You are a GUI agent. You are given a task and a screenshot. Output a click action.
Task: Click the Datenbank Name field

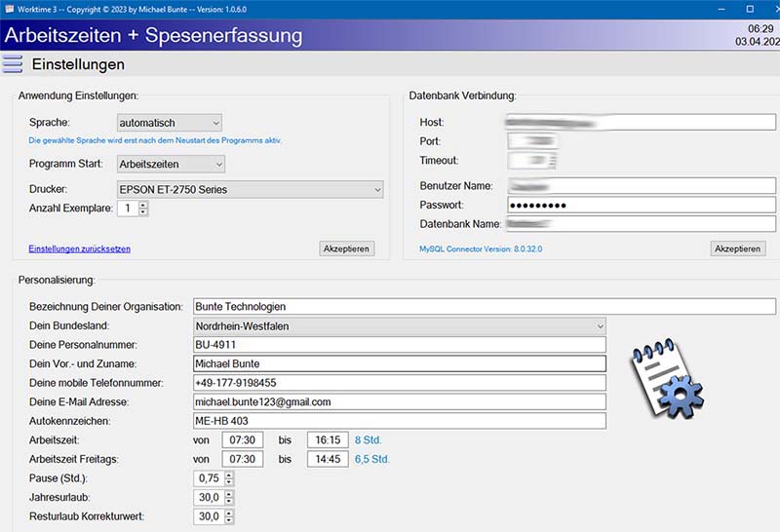coord(642,224)
